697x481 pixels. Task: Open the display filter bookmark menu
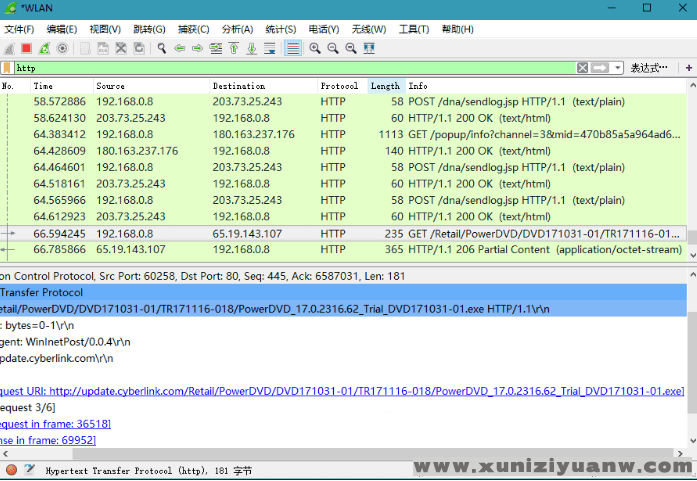[7, 68]
